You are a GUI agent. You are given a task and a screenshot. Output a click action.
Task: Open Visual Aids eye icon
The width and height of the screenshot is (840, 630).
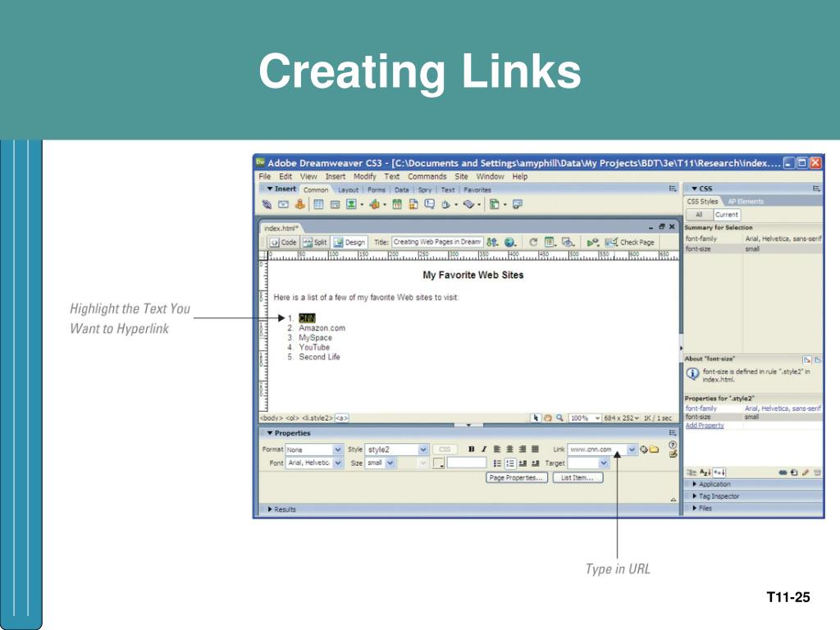tap(568, 242)
